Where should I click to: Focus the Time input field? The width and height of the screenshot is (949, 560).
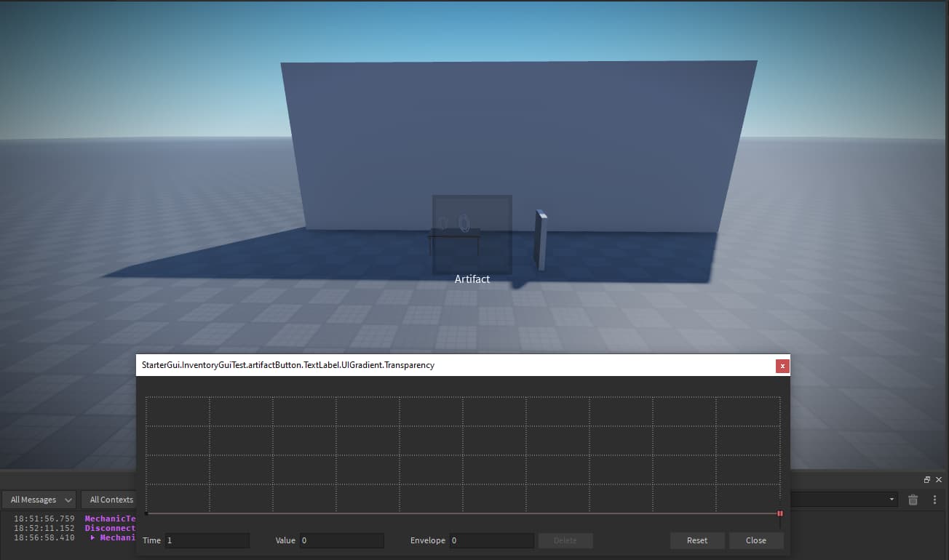(x=207, y=540)
